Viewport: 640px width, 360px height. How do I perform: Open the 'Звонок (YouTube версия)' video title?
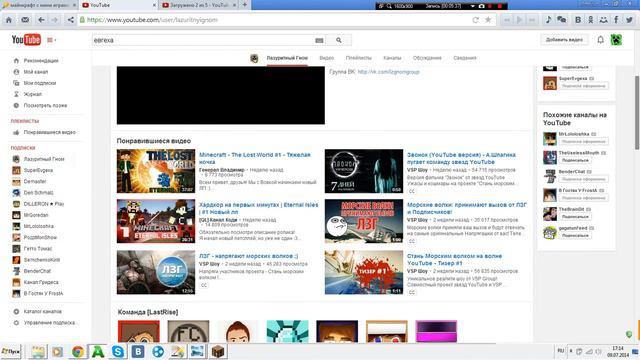pyautogui.click(x=461, y=158)
